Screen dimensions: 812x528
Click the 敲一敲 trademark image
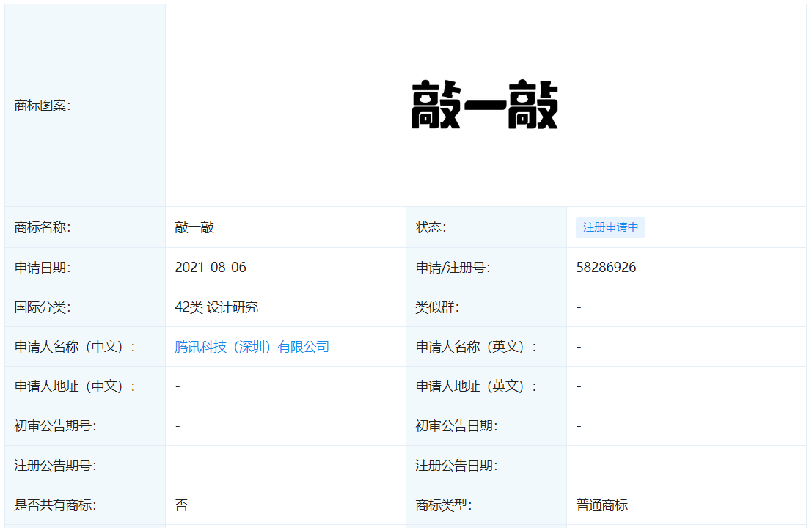click(x=485, y=105)
